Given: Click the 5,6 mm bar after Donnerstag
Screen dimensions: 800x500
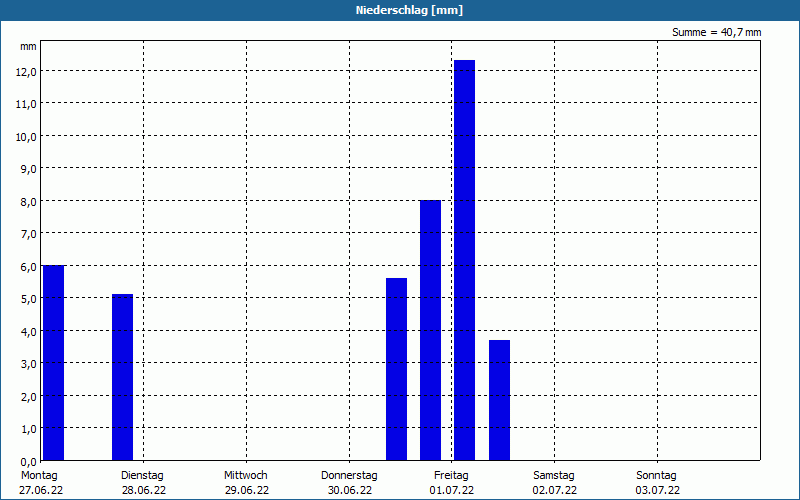Looking at the screenshot, I should (396, 369).
